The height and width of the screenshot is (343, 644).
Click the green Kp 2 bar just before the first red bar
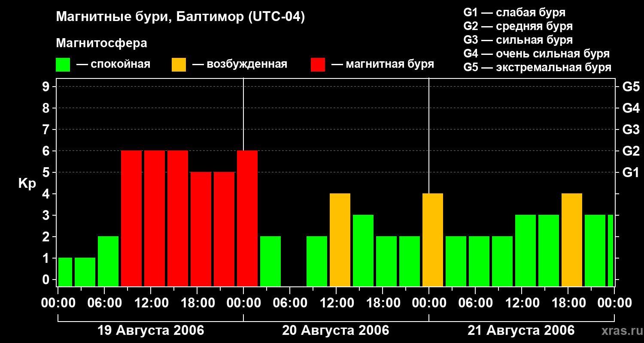[x=108, y=262]
